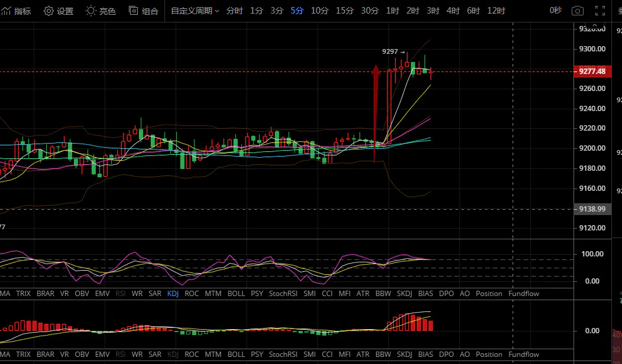Choose EMV in the upper indicator strip
The height and width of the screenshot is (364, 622).
click(102, 294)
